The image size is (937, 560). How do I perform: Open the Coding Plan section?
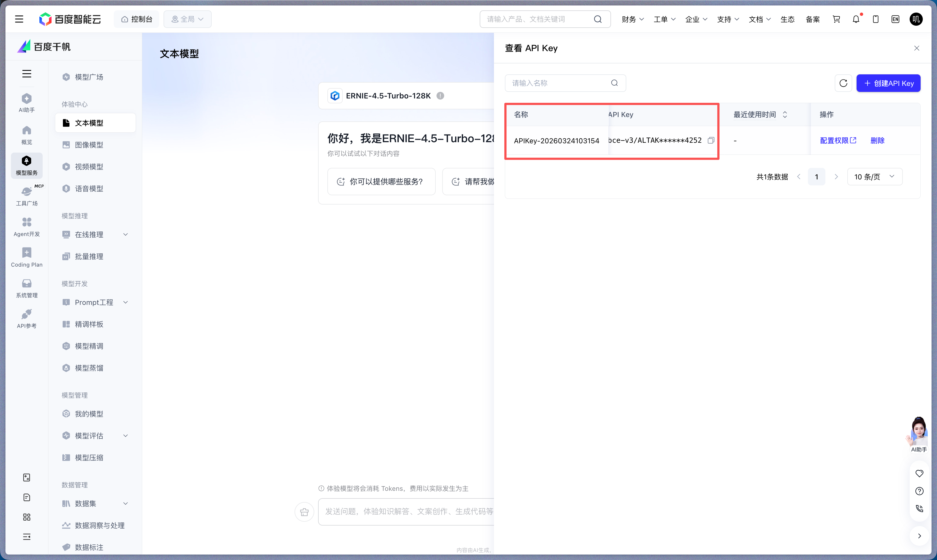click(27, 256)
